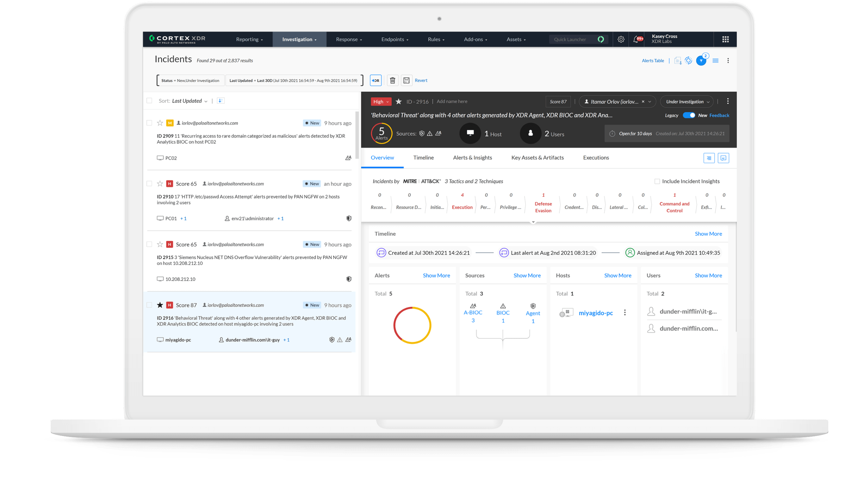Open the export report icon near Alerts Table
863x504 pixels.
click(x=678, y=60)
